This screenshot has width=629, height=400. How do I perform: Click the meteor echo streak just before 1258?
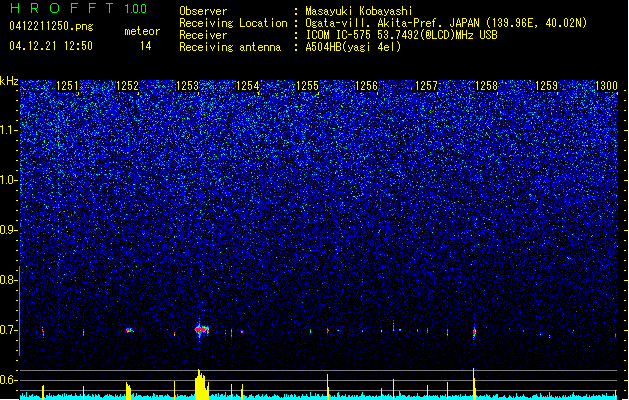coord(474,332)
